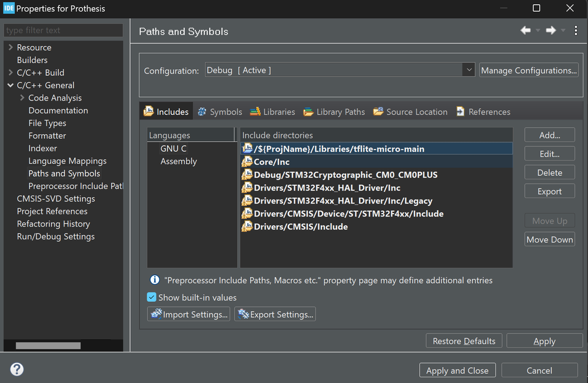588x383 pixels.
Task: Click the Add... button
Action: pyautogui.click(x=549, y=135)
